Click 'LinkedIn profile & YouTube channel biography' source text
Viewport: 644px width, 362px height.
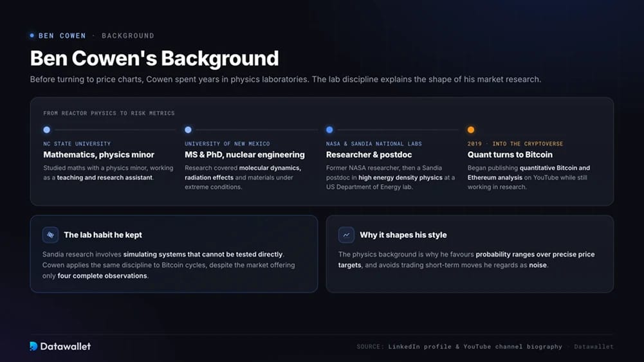tap(475, 347)
